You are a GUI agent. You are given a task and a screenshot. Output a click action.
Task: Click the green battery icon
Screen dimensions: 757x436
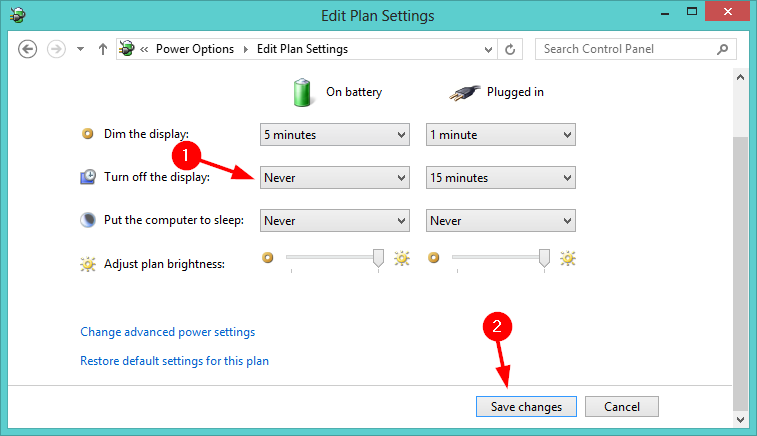(302, 92)
